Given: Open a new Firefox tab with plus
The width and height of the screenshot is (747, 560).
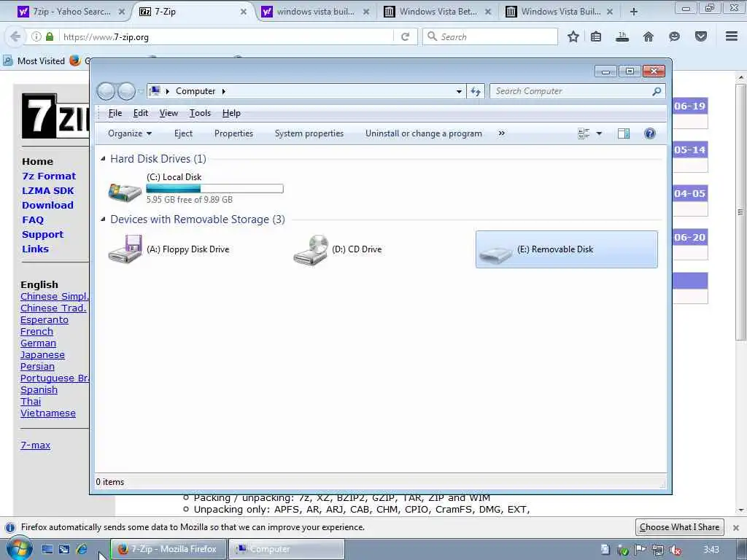Looking at the screenshot, I should pyautogui.click(x=634, y=12).
